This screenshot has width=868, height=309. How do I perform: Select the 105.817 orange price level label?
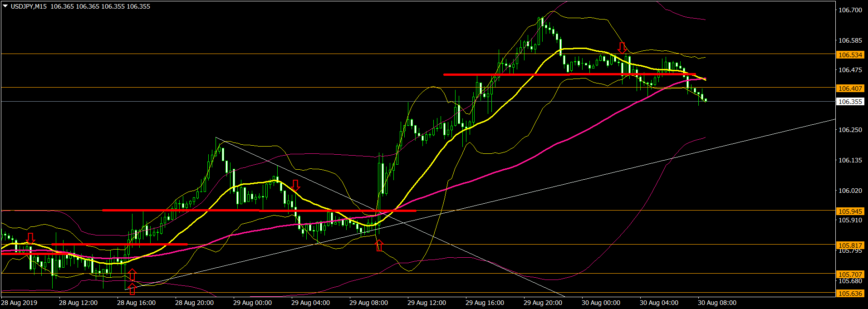tap(850, 245)
